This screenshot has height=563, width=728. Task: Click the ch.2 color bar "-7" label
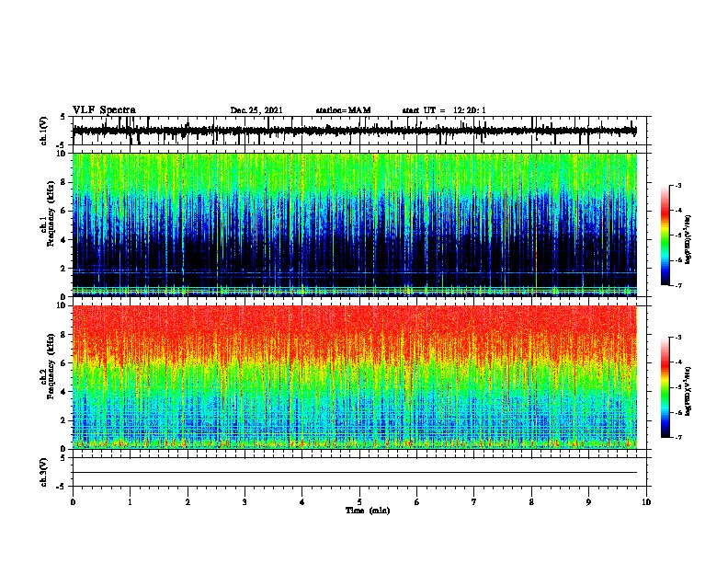(677, 437)
